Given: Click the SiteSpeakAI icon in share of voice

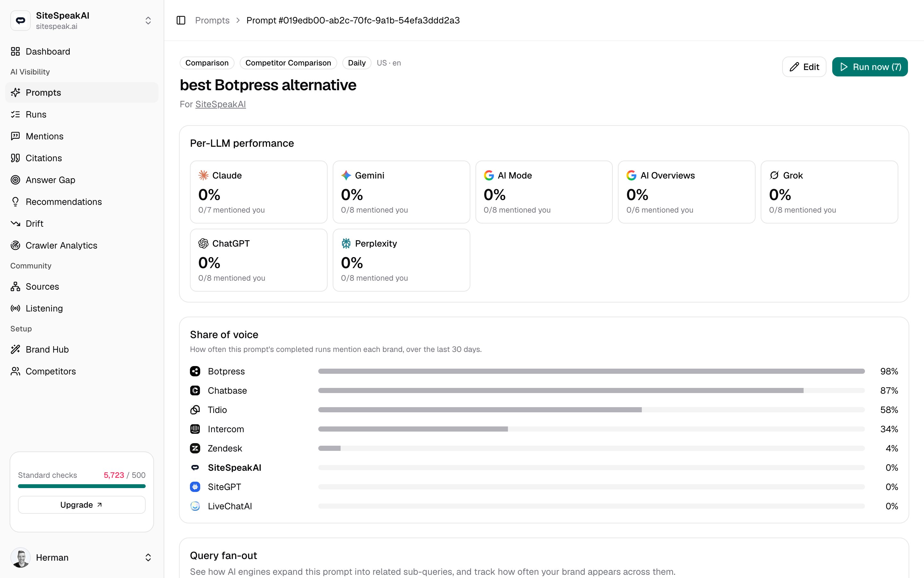Looking at the screenshot, I should (x=195, y=468).
